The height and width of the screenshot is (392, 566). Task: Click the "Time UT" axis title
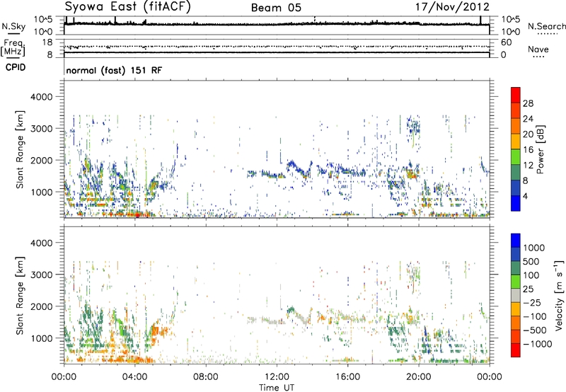click(x=277, y=387)
